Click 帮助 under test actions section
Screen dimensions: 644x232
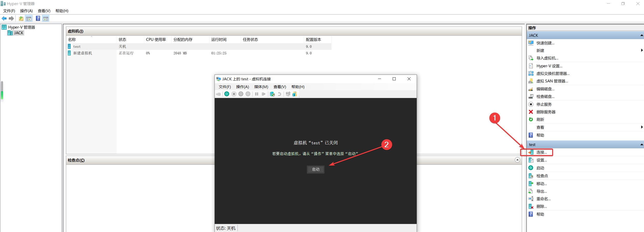(540, 214)
